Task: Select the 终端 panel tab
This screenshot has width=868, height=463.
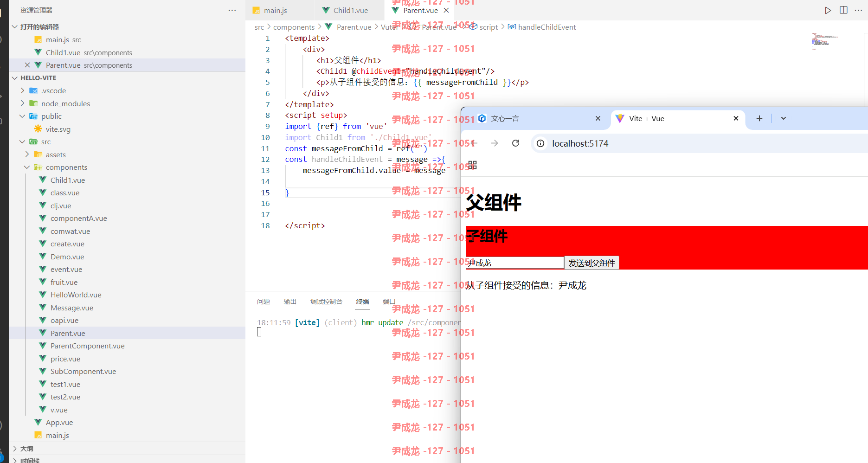Action: [362, 302]
